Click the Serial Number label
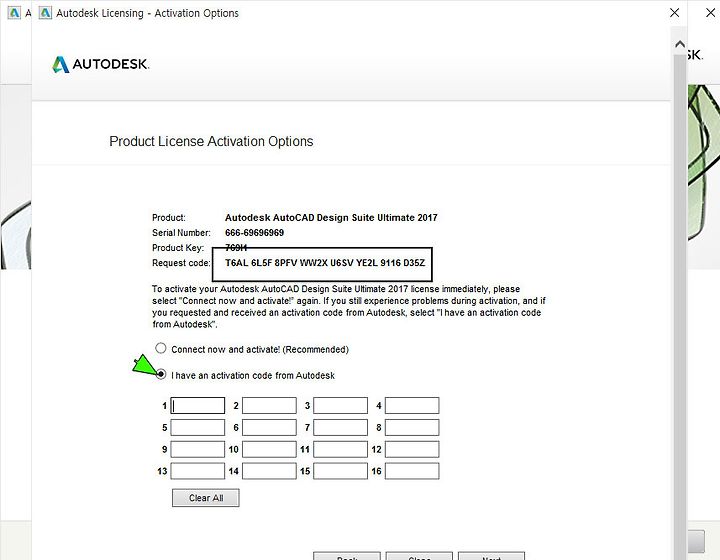The image size is (720, 560). pos(181,233)
